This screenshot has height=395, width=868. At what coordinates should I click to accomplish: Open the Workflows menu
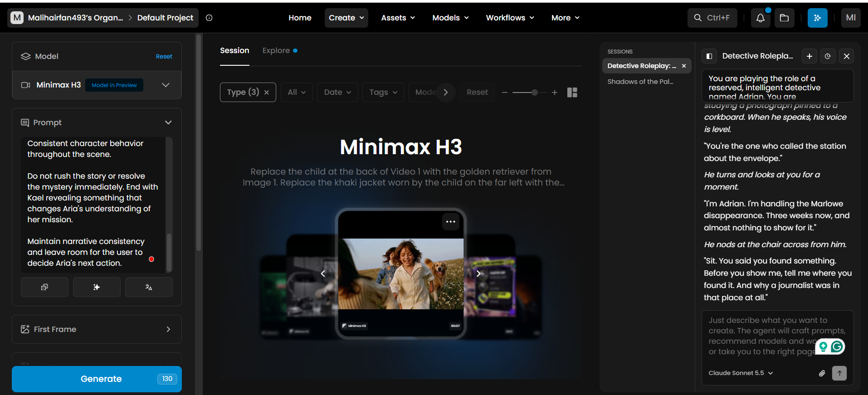tap(510, 18)
